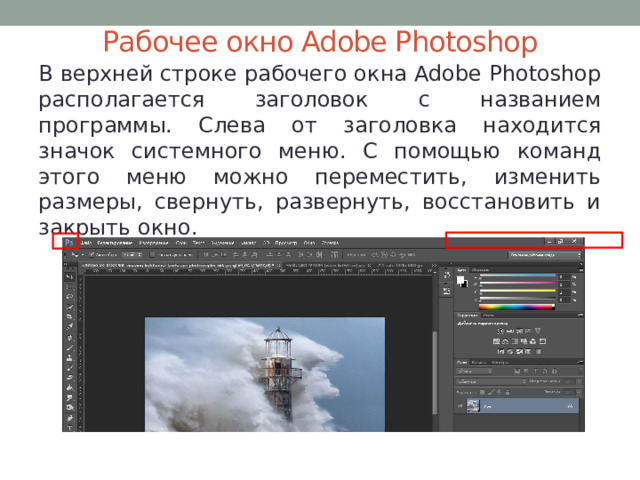The height and width of the screenshot is (480, 640).
Task: Open the Color panel flyout menu
Action: tap(580, 270)
